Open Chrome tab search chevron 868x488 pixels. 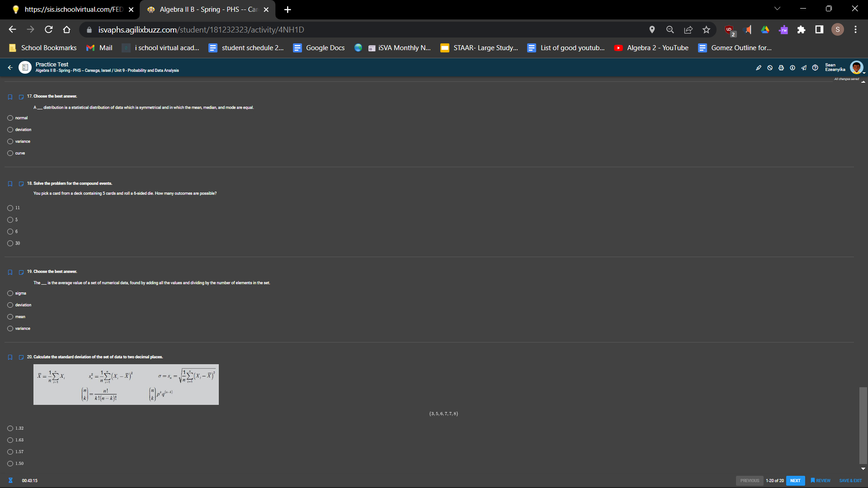[777, 9]
